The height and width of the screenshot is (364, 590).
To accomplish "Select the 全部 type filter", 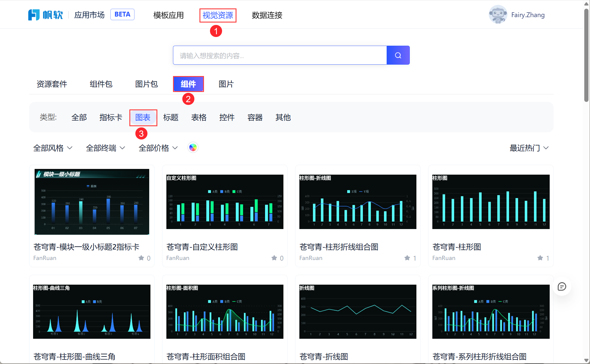I will [79, 118].
